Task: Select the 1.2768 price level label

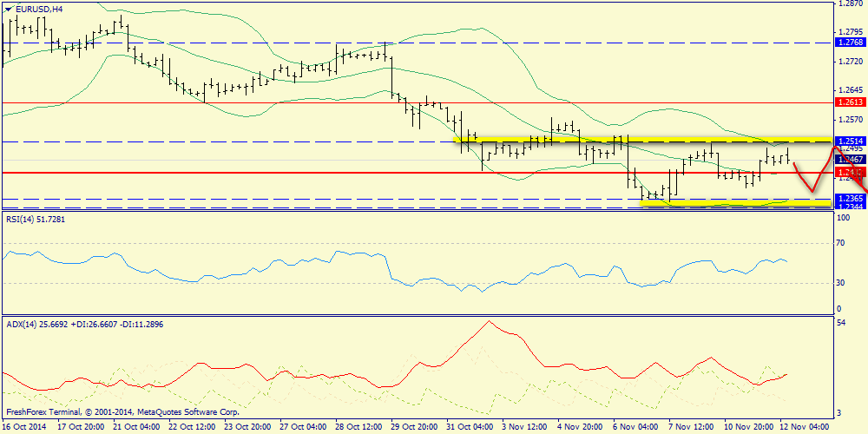Action: (849, 42)
